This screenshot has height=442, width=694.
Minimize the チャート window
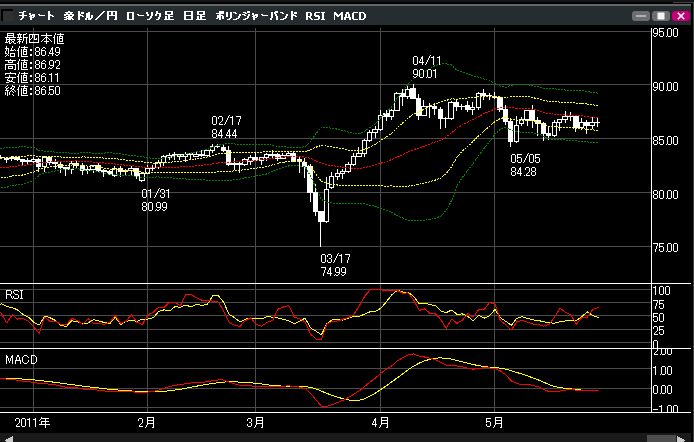(641, 16)
